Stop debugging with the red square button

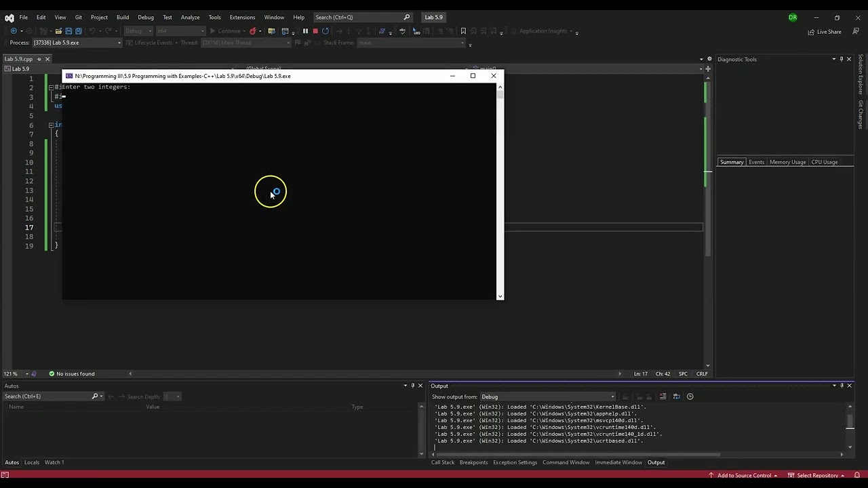315,31
